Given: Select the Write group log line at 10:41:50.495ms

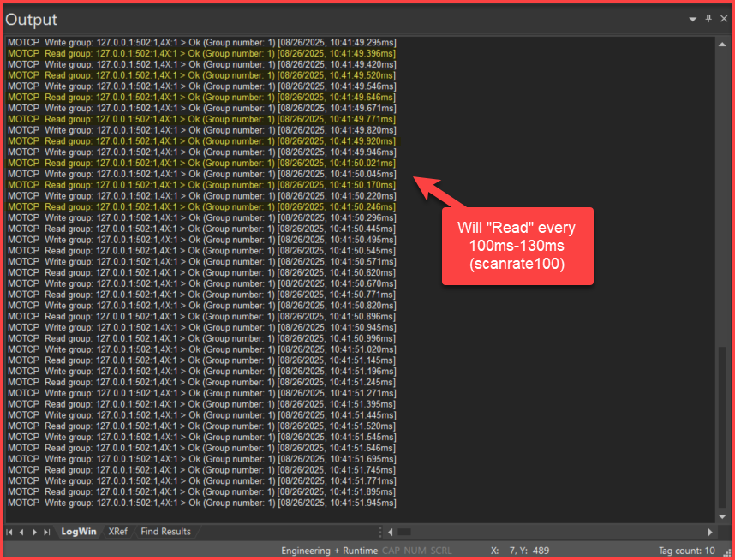Looking at the screenshot, I should click(x=202, y=240).
